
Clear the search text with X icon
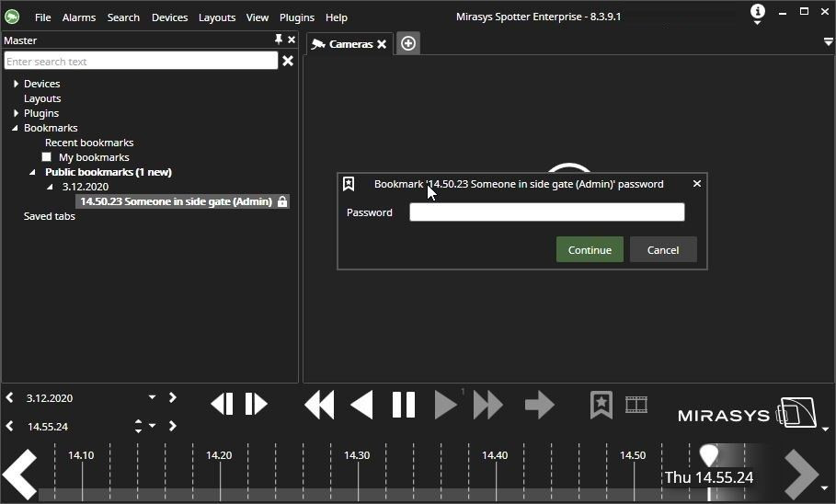tap(288, 61)
